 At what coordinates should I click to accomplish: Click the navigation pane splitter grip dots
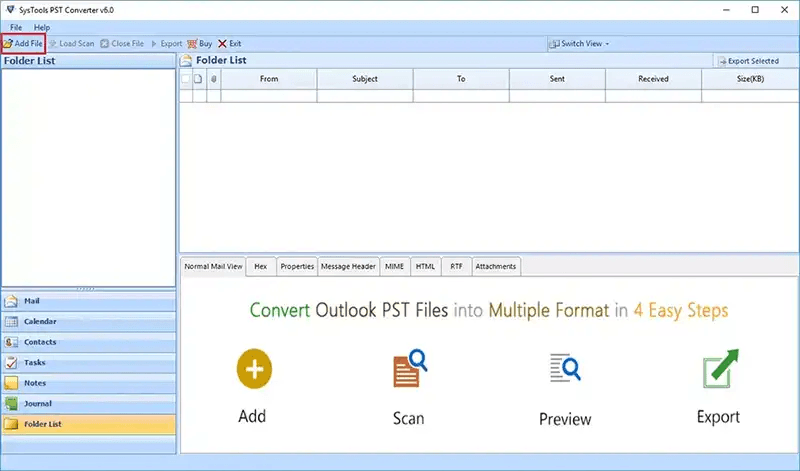pos(86,289)
